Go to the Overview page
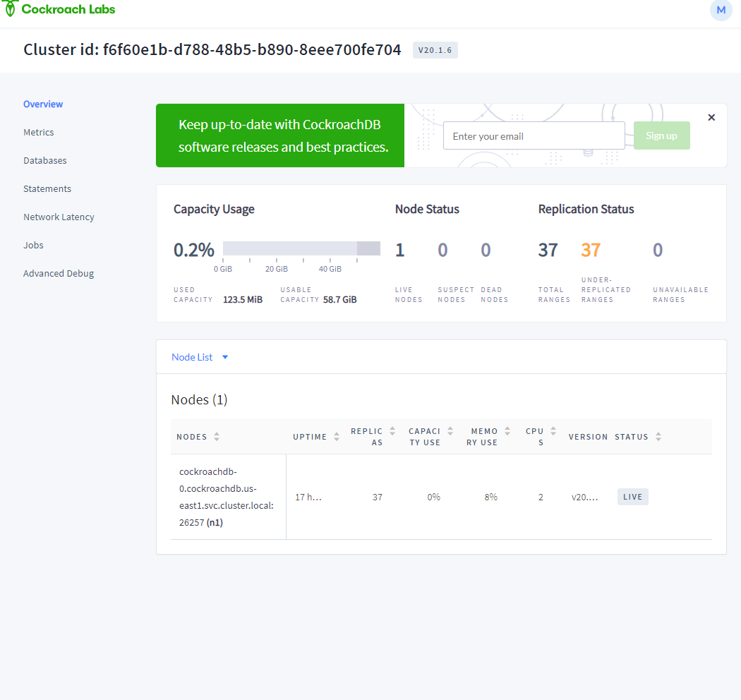The image size is (741, 700). 43,104
